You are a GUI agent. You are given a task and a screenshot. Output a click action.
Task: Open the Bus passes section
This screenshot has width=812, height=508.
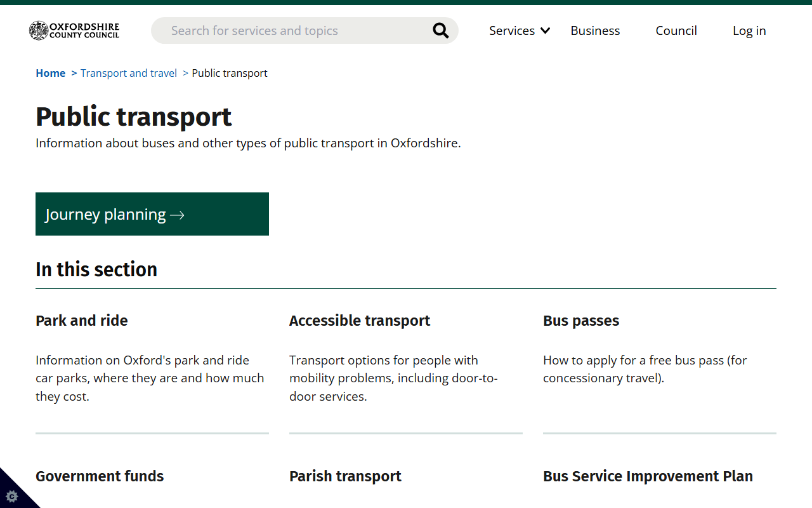581,321
